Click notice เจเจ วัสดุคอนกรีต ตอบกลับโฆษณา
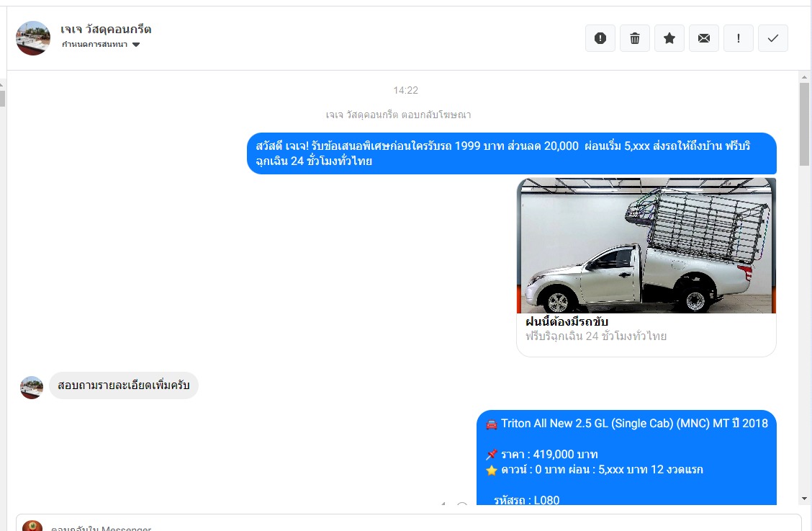 398,115
